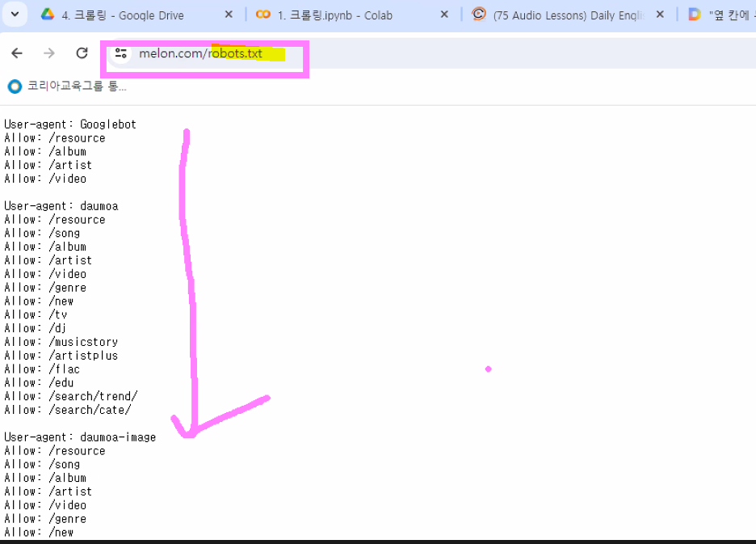756x544 pixels.
Task: Close the Colab notebook tab
Action: 444,15
